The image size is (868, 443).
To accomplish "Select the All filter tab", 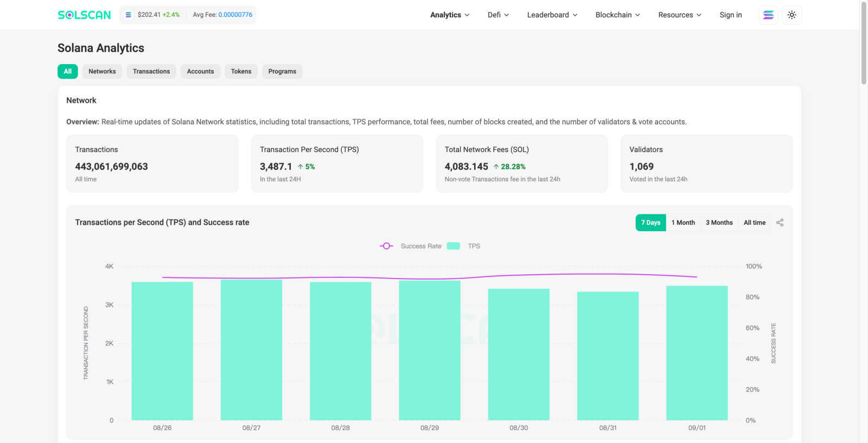I will tap(68, 72).
